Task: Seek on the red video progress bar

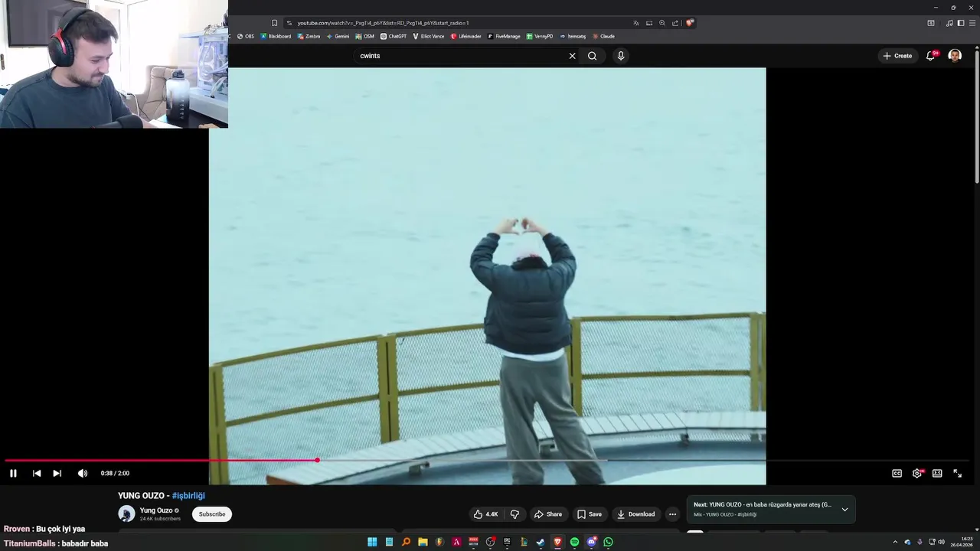Action: tap(161, 460)
